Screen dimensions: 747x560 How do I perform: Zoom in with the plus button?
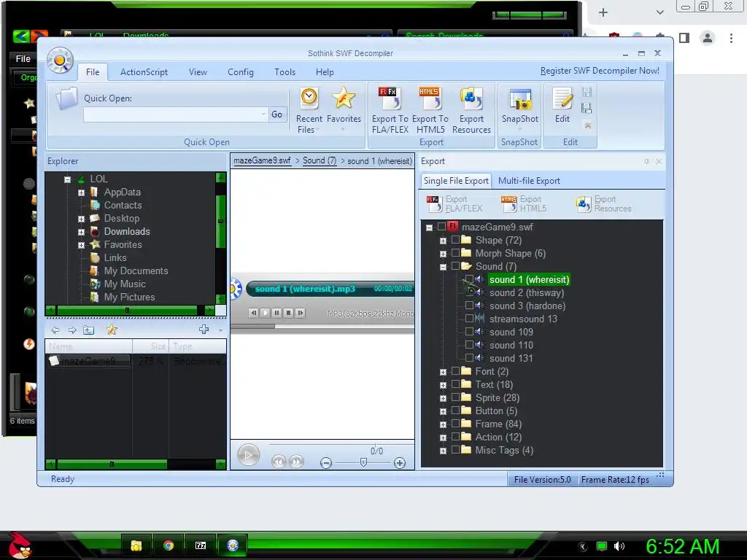[400, 463]
